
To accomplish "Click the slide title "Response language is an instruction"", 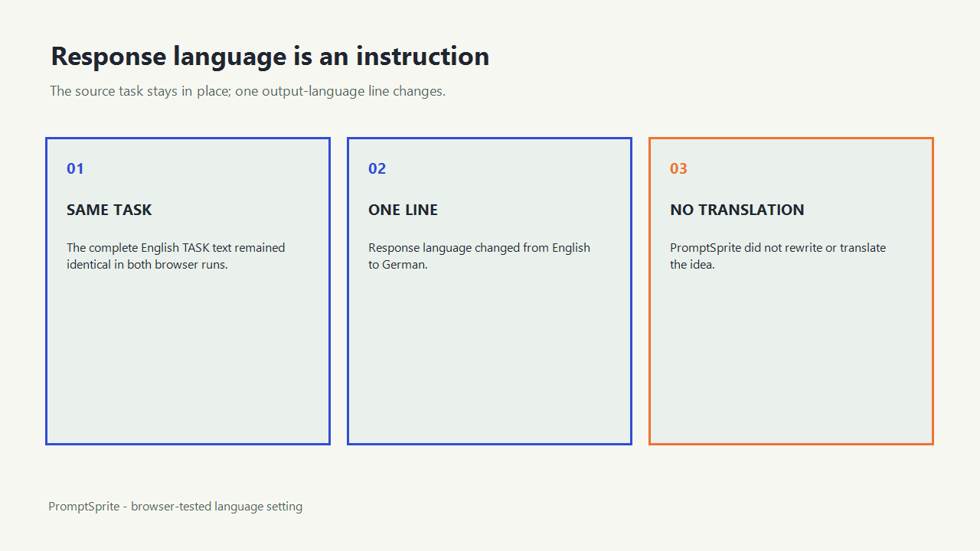I will point(269,57).
